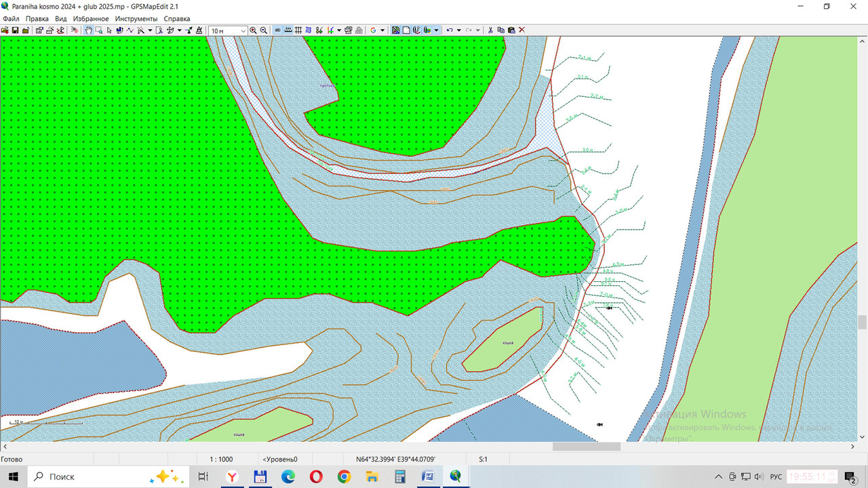
Task: Click the '1 : 1000' scale status text
Action: (221, 460)
